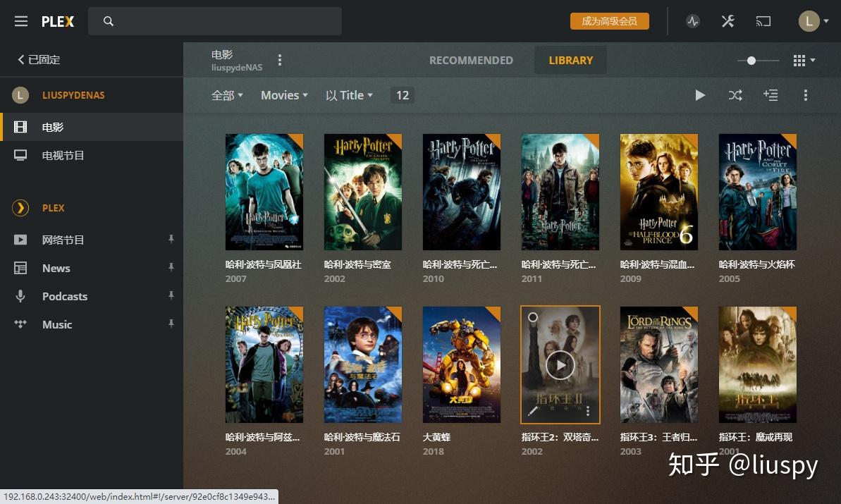The image size is (841, 504).
Task: Shuffle play the library
Action: (x=735, y=95)
